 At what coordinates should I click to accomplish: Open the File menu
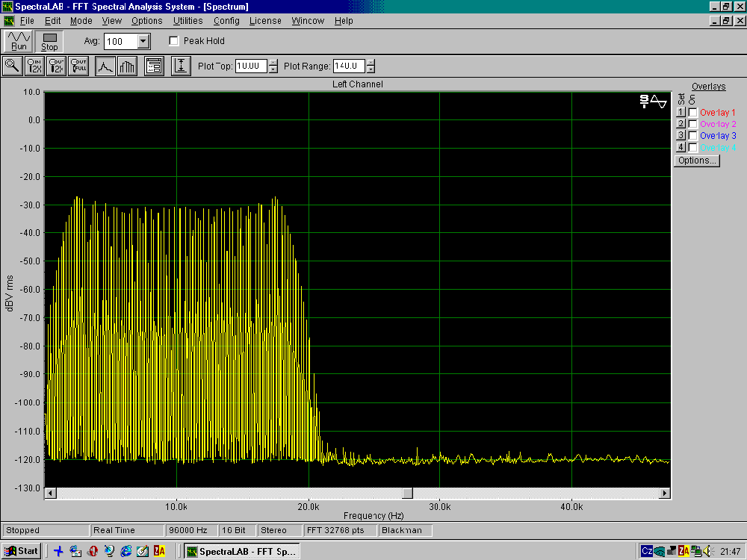27,21
